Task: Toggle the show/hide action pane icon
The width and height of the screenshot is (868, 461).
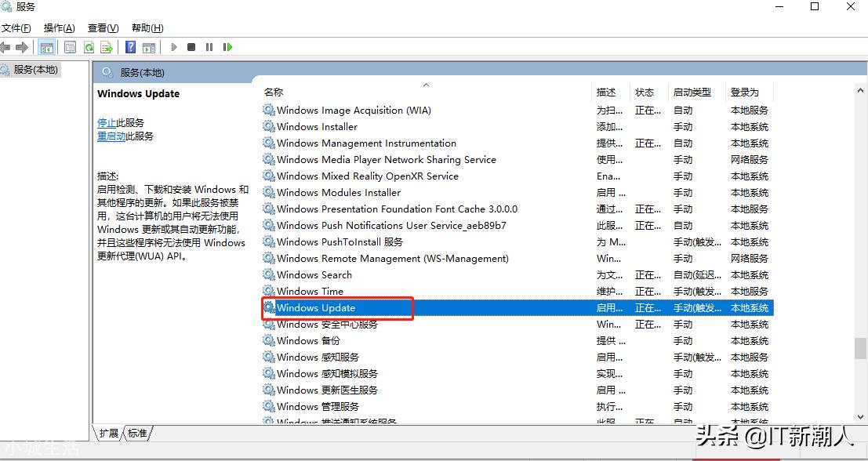Action: point(149,47)
